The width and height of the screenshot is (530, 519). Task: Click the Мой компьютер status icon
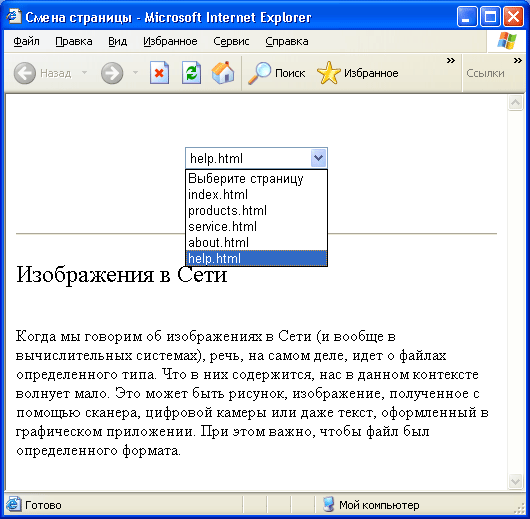(328, 504)
